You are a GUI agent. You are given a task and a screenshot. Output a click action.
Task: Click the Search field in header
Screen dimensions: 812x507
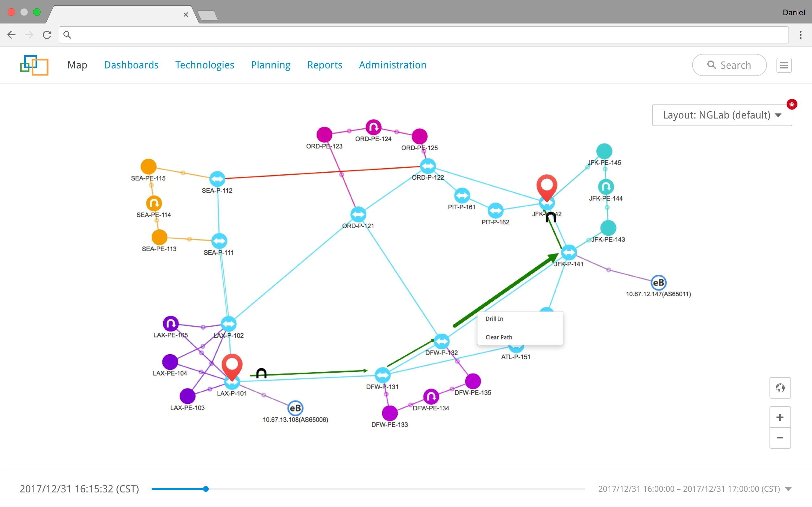click(729, 65)
